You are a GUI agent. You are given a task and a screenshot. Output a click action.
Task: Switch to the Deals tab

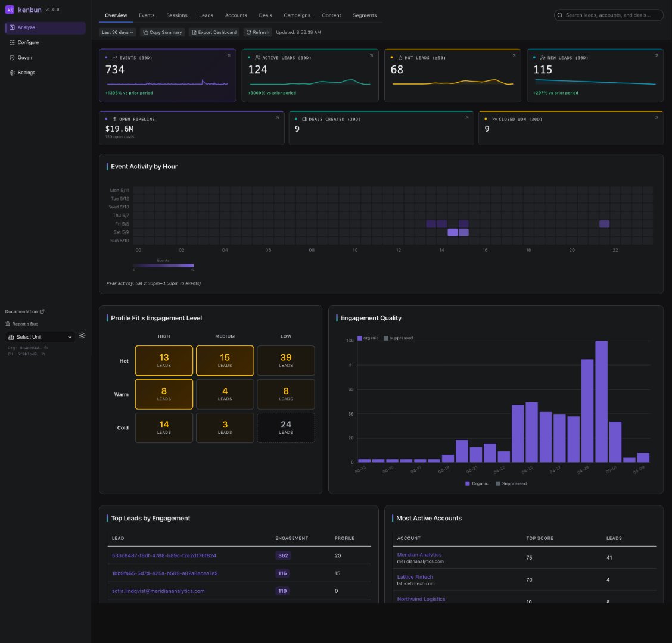coord(265,15)
